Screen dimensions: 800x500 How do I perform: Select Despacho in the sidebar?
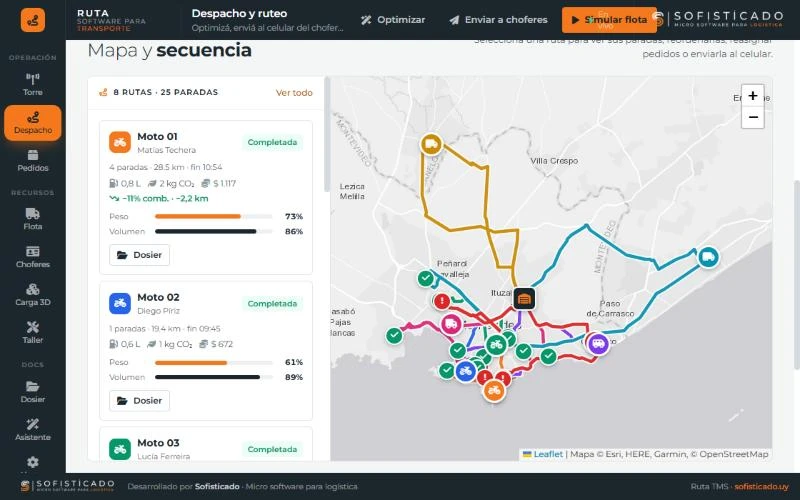pos(33,123)
